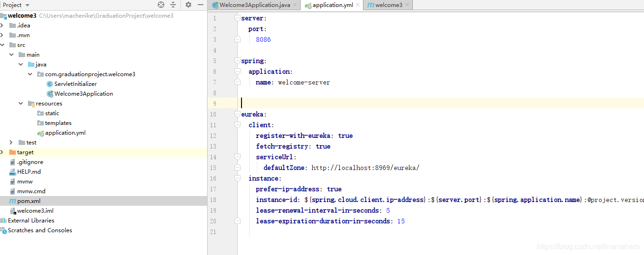
Task: Click the Scratches and Consoles icon
Action: (3, 230)
